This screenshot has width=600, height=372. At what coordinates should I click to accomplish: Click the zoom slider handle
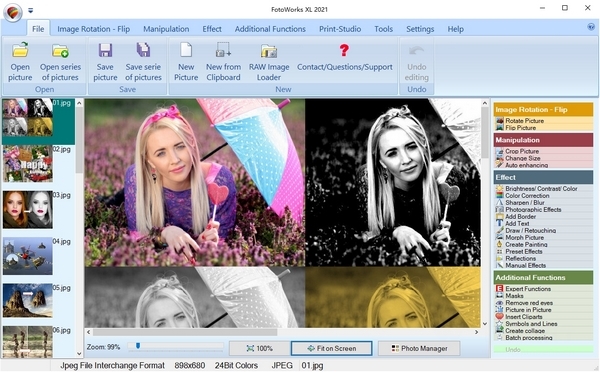(x=138, y=346)
